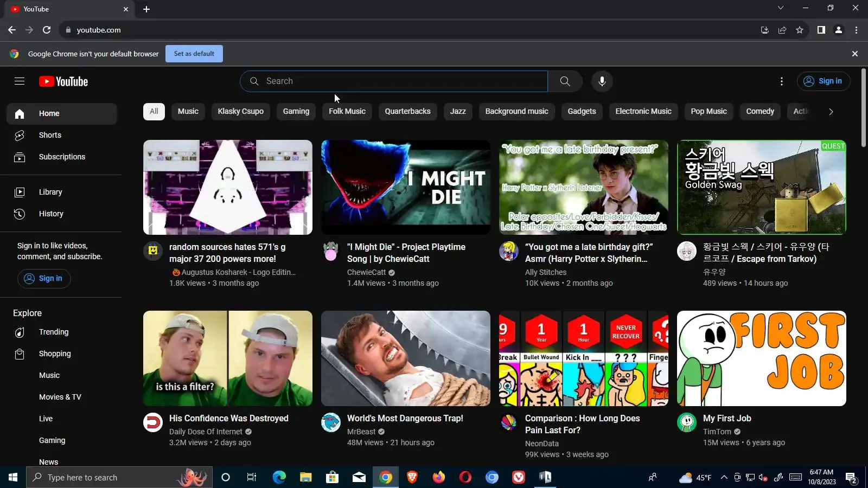Open Windows Start menu
Image resolution: width=868 pixels, height=488 pixels.
[13, 477]
